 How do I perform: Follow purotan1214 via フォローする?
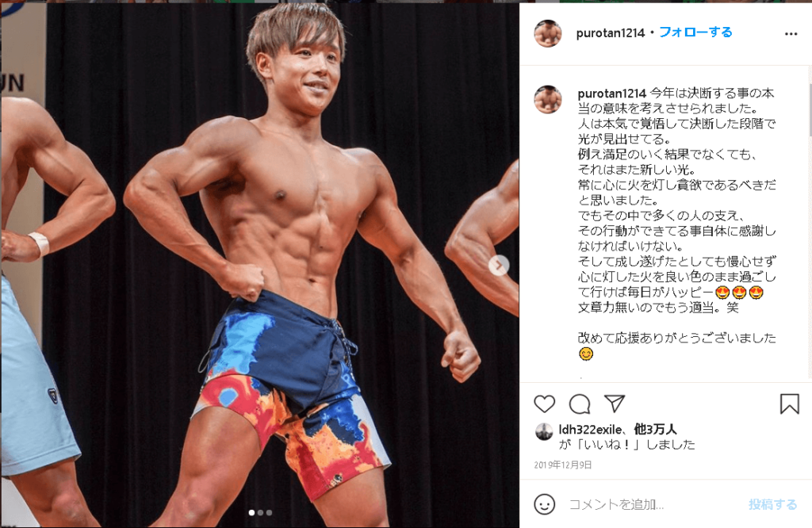coord(695,32)
